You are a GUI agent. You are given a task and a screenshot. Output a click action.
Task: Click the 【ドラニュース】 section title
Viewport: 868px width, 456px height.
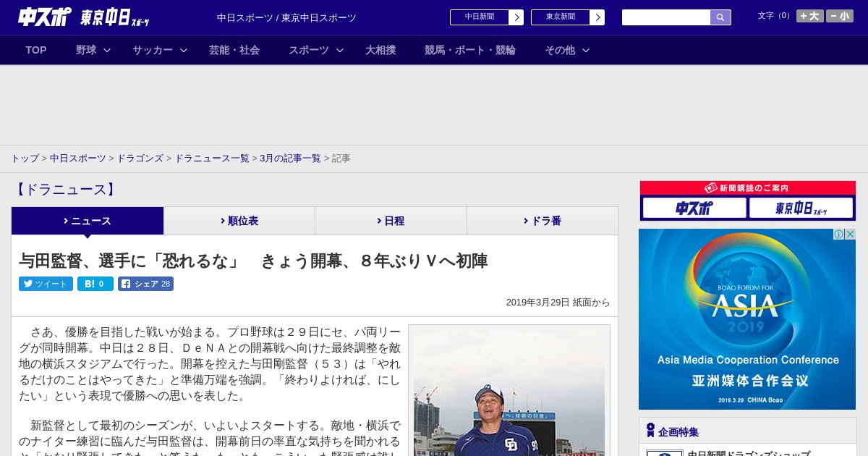[x=64, y=190]
